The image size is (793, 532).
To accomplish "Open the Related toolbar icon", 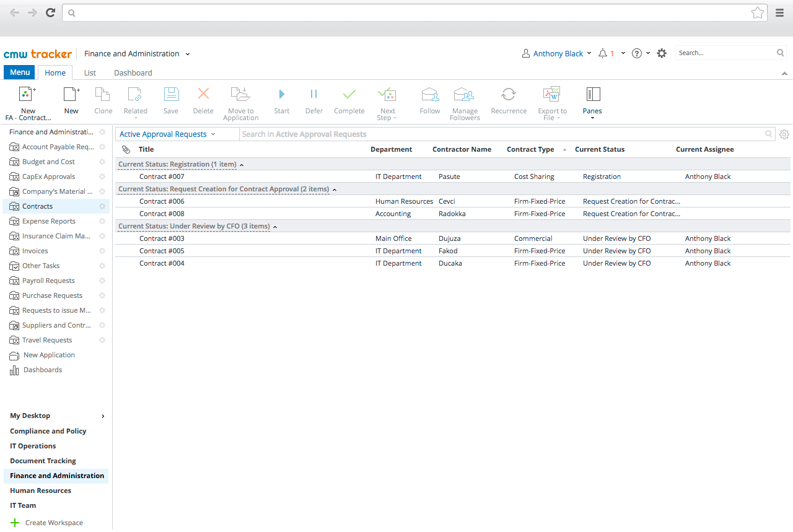I will 135,94.
